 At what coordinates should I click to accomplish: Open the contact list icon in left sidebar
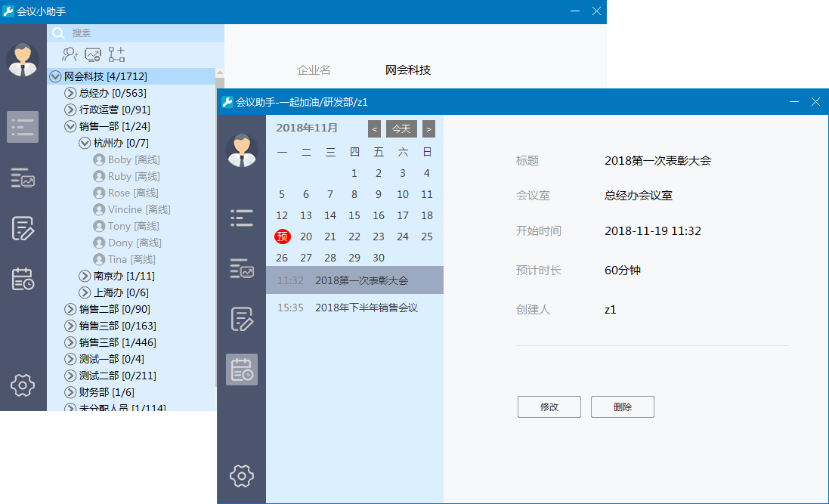click(23, 126)
